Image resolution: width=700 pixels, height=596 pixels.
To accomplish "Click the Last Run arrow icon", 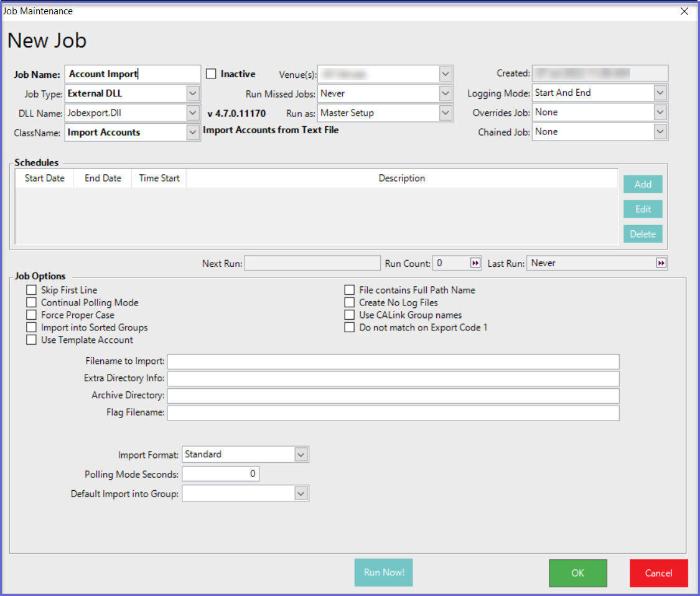I will point(661,263).
